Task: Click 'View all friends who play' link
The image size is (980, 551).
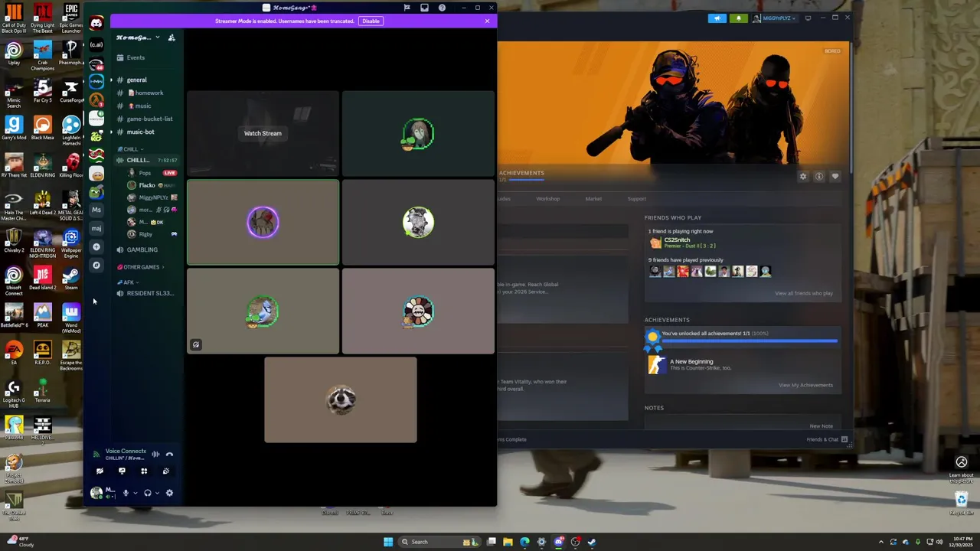Action: click(x=804, y=293)
